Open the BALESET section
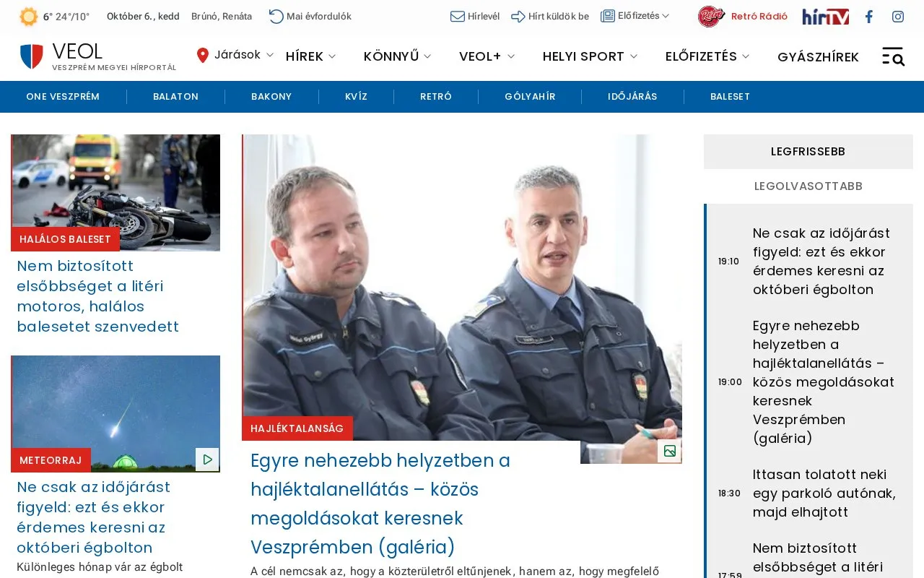924x578 pixels. 730,97
